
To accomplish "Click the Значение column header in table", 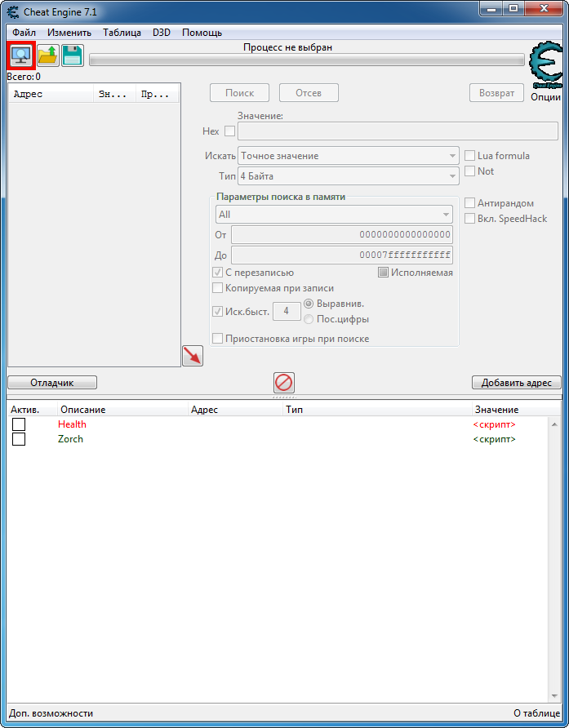I will coord(516,410).
